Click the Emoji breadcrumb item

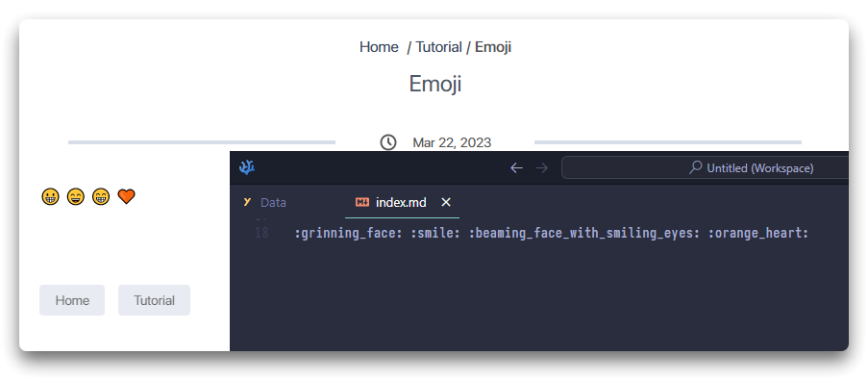(493, 47)
